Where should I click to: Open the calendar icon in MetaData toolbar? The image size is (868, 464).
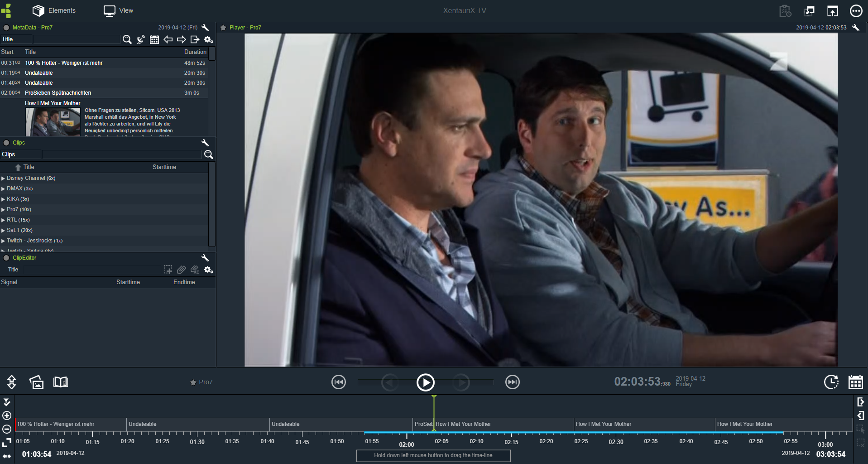(154, 39)
